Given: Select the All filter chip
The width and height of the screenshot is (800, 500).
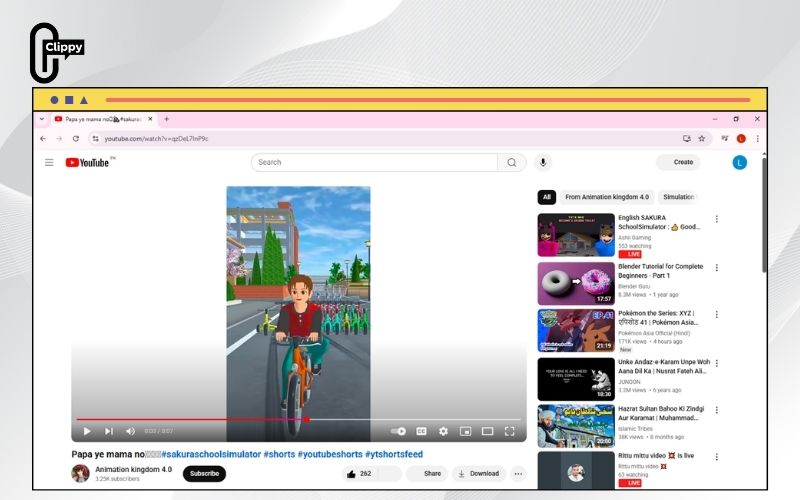Looking at the screenshot, I should [x=546, y=197].
